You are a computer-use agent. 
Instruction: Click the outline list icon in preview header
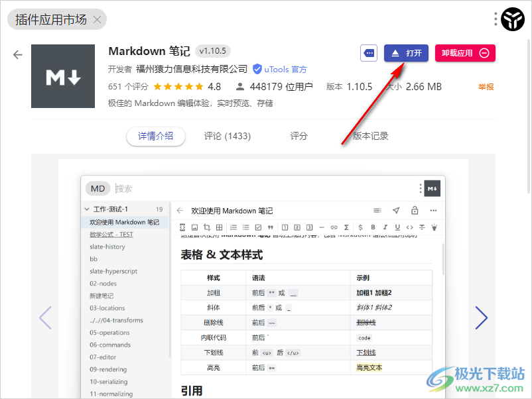pos(377,211)
